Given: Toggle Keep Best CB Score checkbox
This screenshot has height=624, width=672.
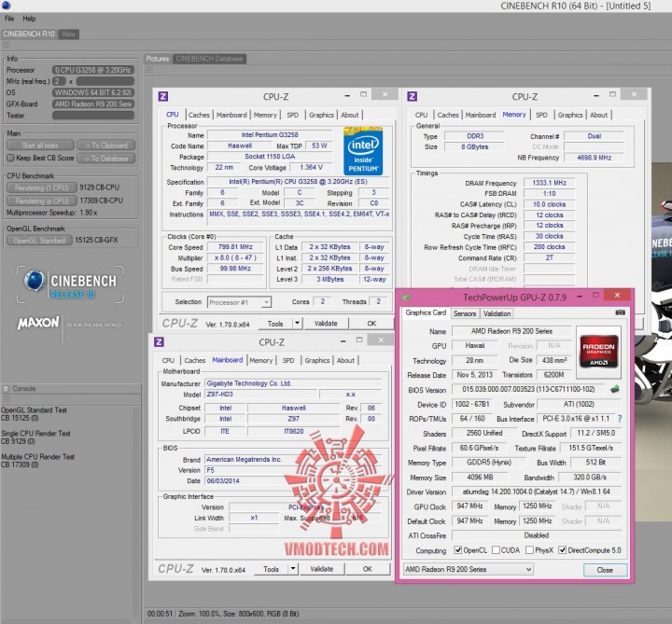Looking at the screenshot, I should pyautogui.click(x=10, y=158).
